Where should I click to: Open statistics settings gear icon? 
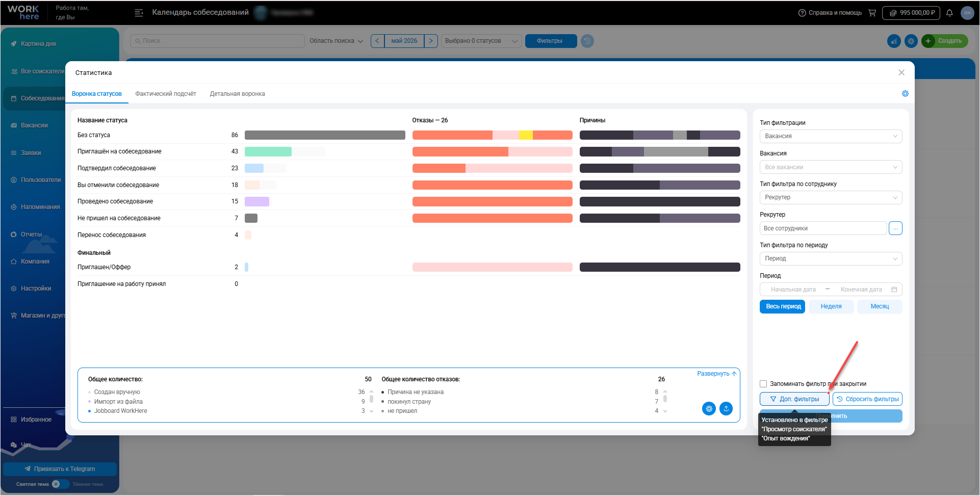click(x=905, y=94)
